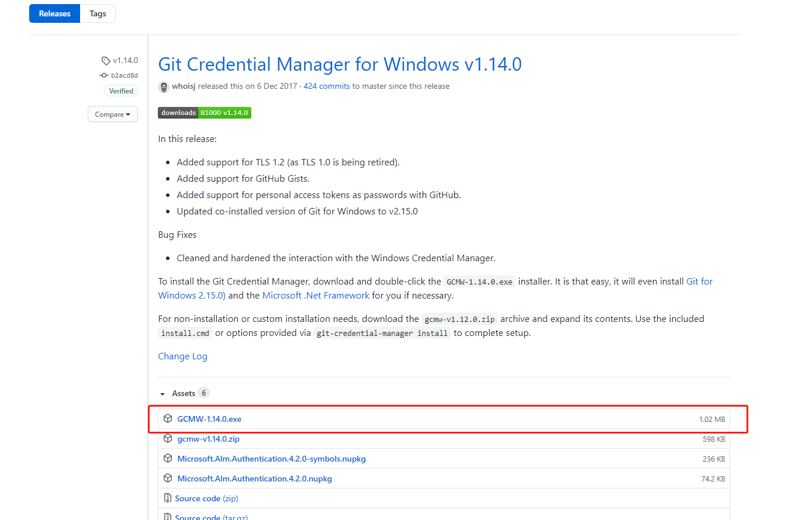The height and width of the screenshot is (520, 812).
Task: Click the Verified signature badge
Action: point(120,91)
